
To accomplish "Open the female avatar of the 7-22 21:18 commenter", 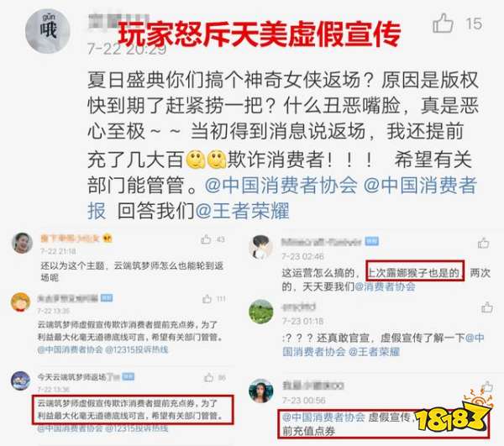I will [22, 243].
